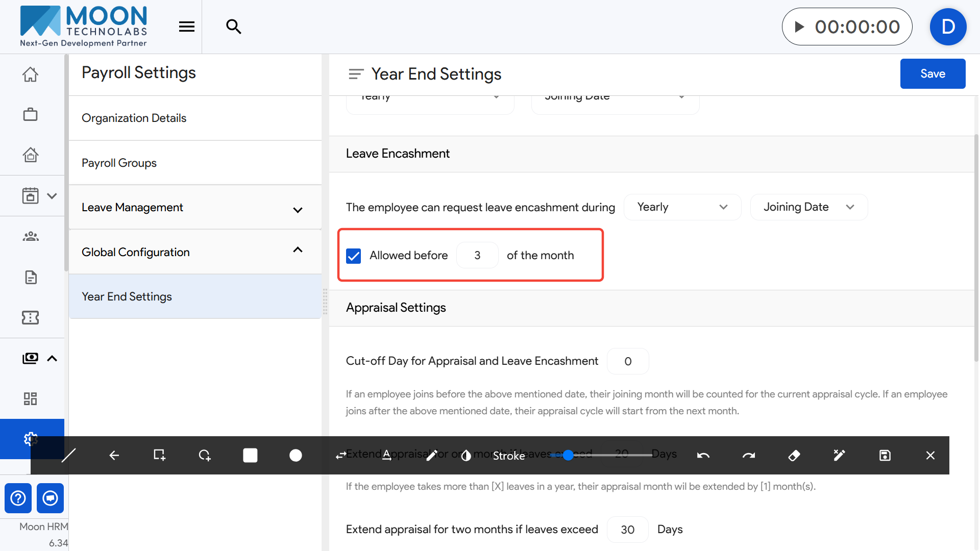
Task: Start the 00:00:00 timer play button
Action: point(800,27)
